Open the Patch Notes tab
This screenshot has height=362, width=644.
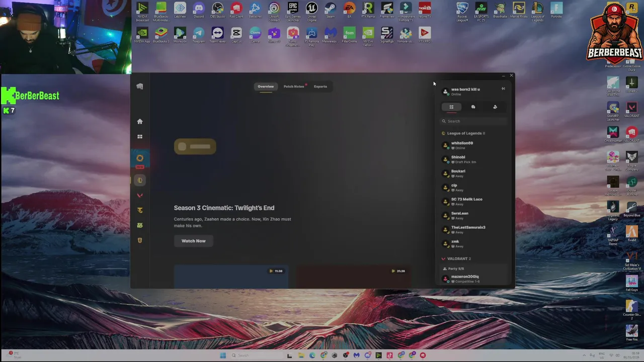click(x=294, y=86)
